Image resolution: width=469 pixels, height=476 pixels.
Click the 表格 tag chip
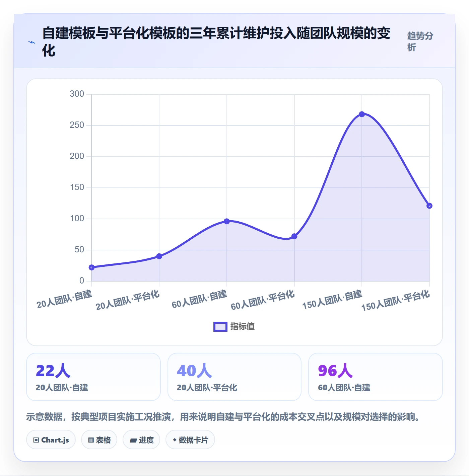99,440
